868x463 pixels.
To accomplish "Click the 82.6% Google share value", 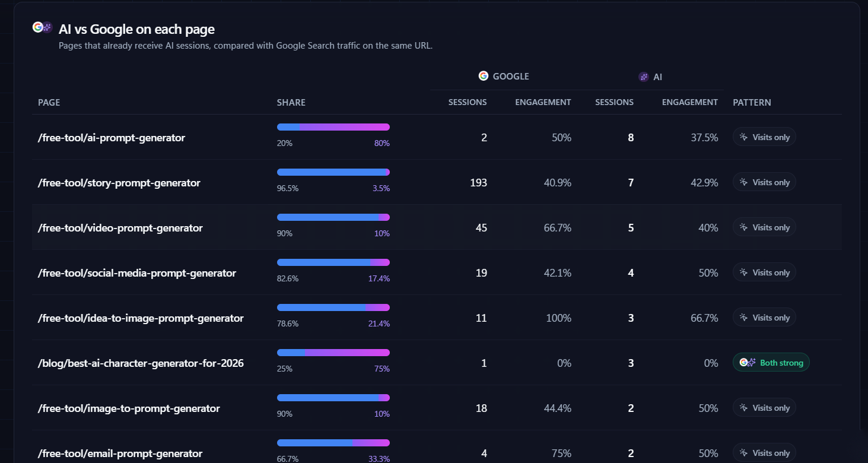I will click(x=288, y=278).
